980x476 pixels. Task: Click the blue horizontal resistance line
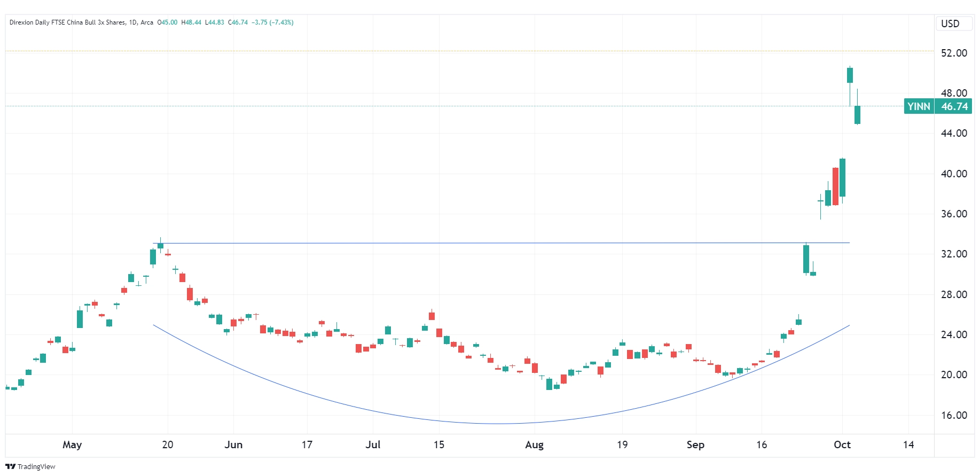click(x=501, y=243)
